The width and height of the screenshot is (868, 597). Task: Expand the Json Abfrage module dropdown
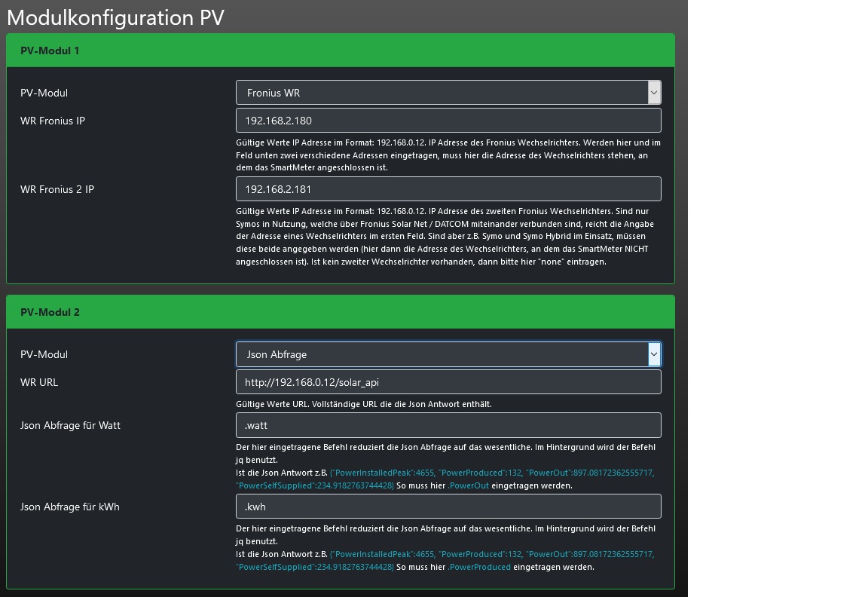[448, 354]
